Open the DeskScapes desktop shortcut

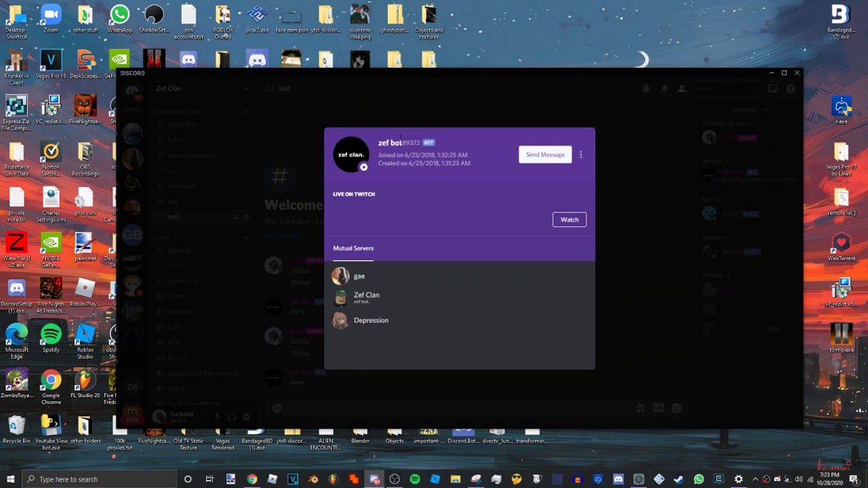(x=85, y=65)
